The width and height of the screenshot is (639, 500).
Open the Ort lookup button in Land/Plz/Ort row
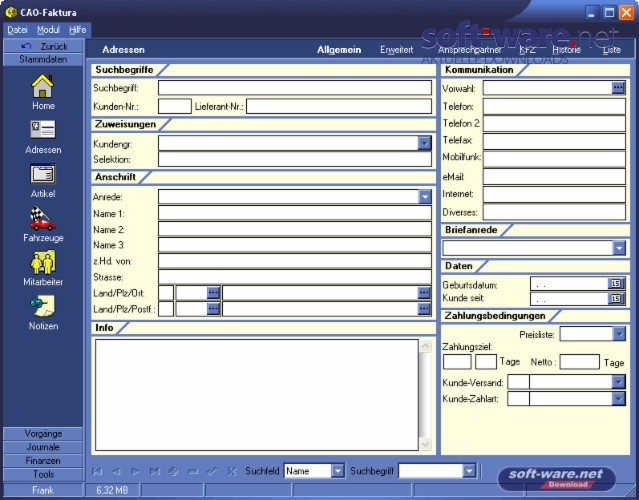pyautogui.click(x=424, y=293)
